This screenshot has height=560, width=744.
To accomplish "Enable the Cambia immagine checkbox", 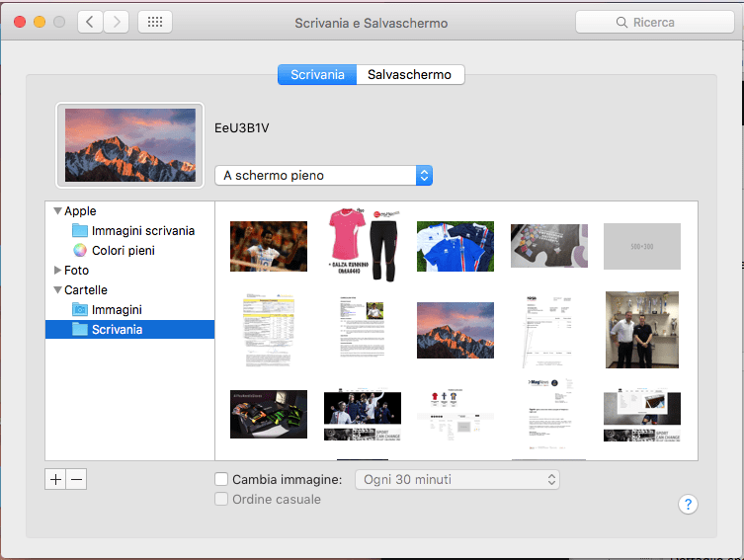I will [x=222, y=480].
